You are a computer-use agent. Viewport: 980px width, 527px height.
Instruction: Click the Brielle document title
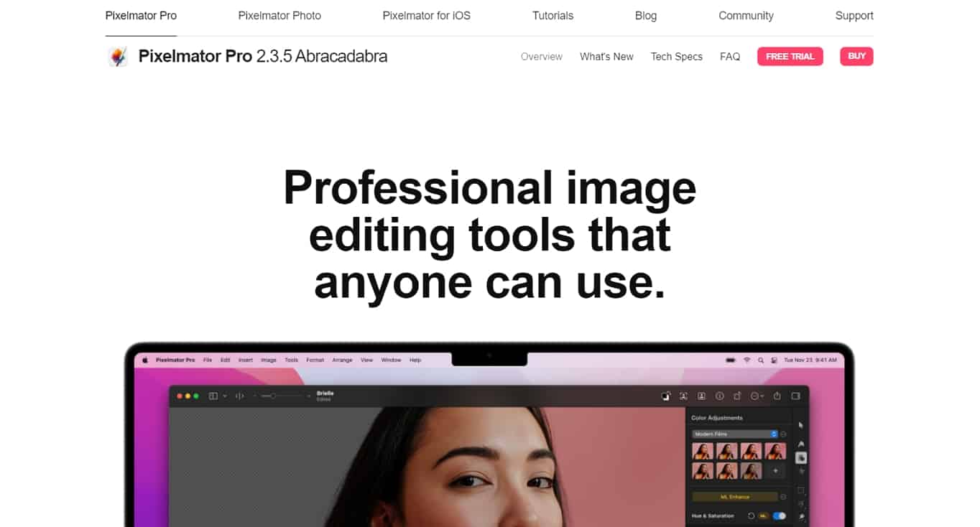pos(325,393)
